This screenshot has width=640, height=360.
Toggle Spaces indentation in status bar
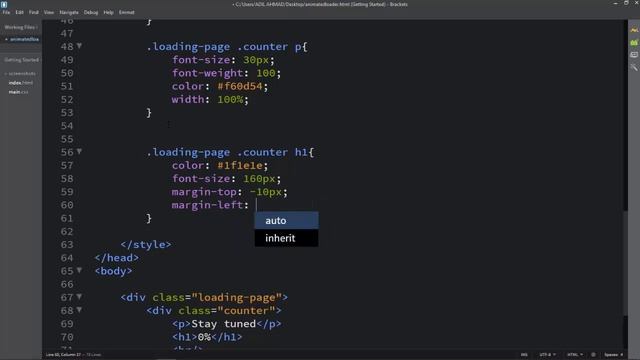[x=613, y=355]
